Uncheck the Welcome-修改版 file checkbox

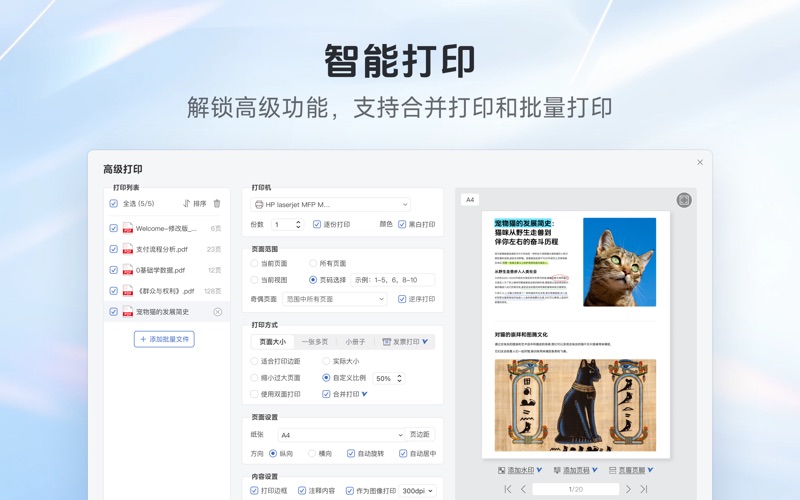[113, 228]
